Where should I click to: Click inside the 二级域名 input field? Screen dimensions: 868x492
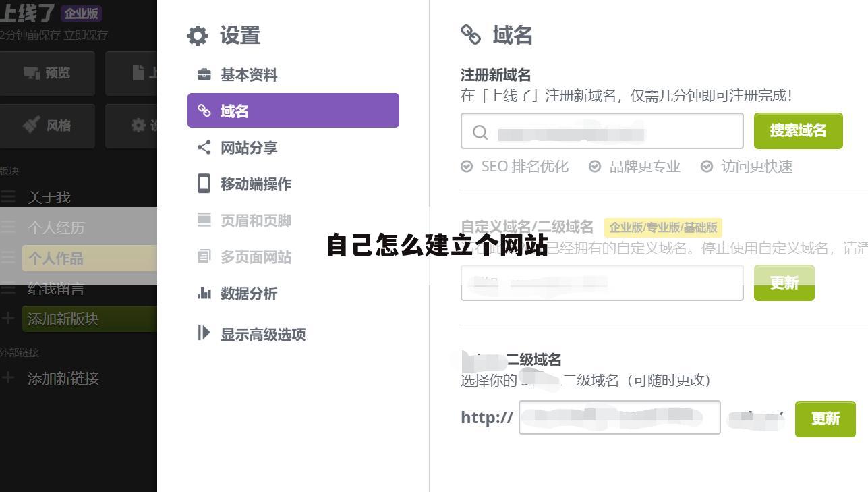pos(618,417)
